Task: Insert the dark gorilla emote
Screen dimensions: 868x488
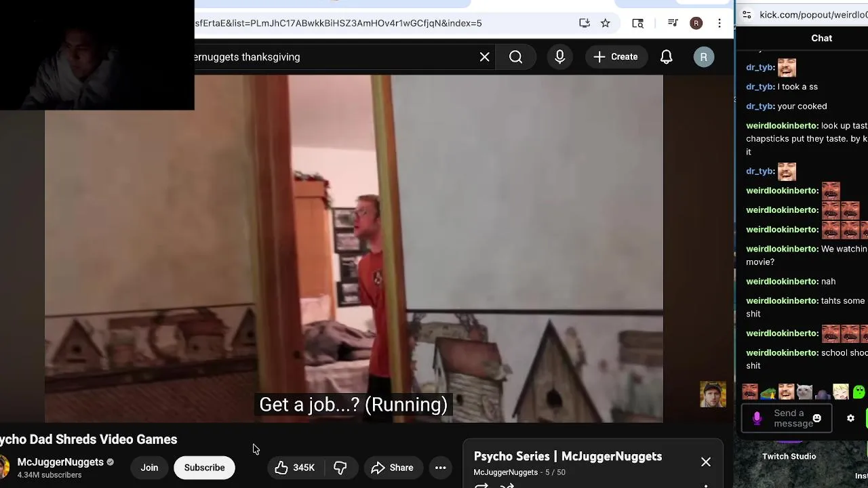Action: pyautogui.click(x=823, y=393)
